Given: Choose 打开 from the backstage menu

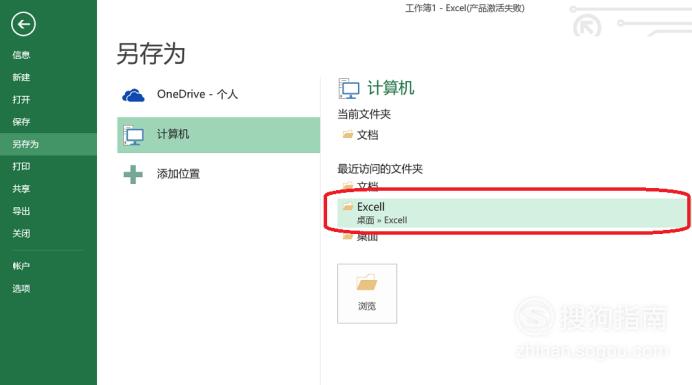Looking at the screenshot, I should point(21,100).
